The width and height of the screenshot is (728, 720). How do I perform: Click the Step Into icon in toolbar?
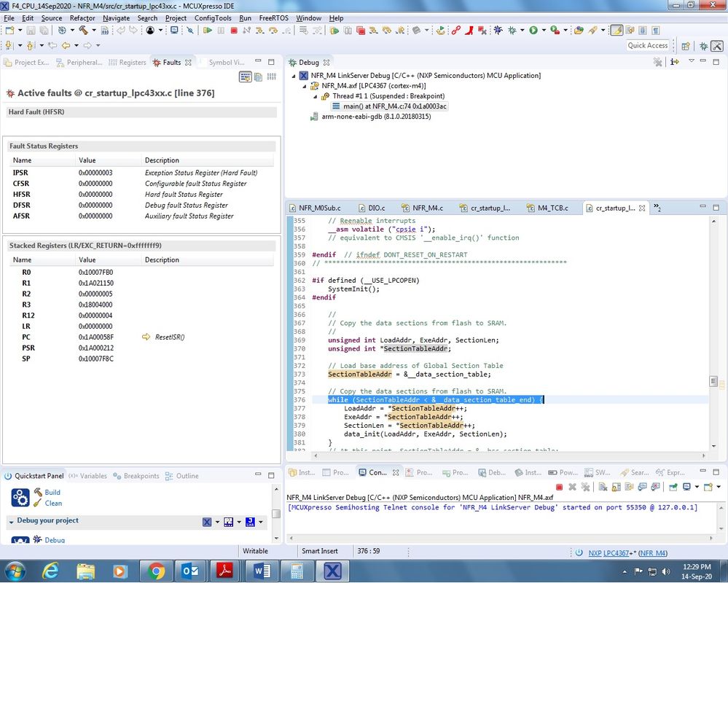[x=260, y=31]
